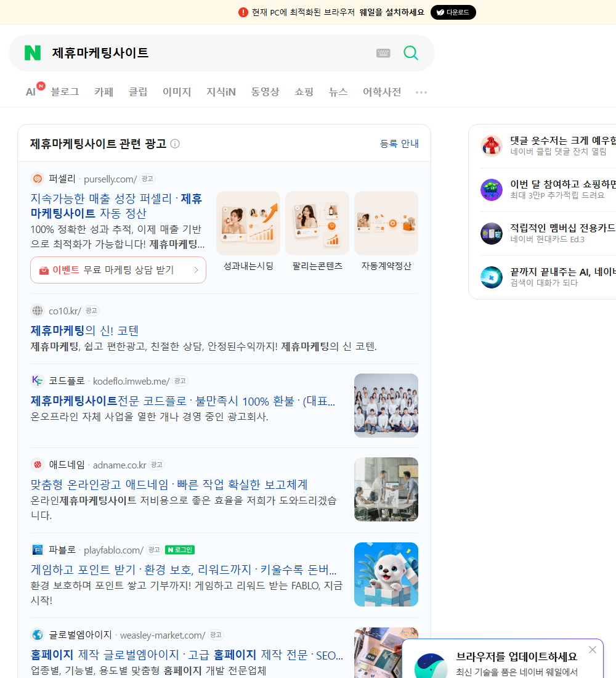The image size is (616, 678).
Task: Open 제휴마케팅사이트전문 코드플로 ad title
Action: coord(183,401)
